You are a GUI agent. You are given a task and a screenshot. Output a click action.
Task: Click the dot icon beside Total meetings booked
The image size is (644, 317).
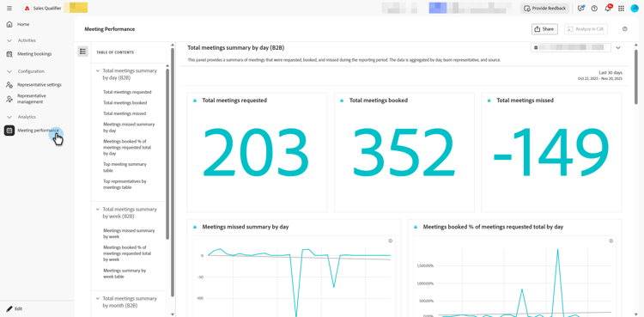(342, 101)
